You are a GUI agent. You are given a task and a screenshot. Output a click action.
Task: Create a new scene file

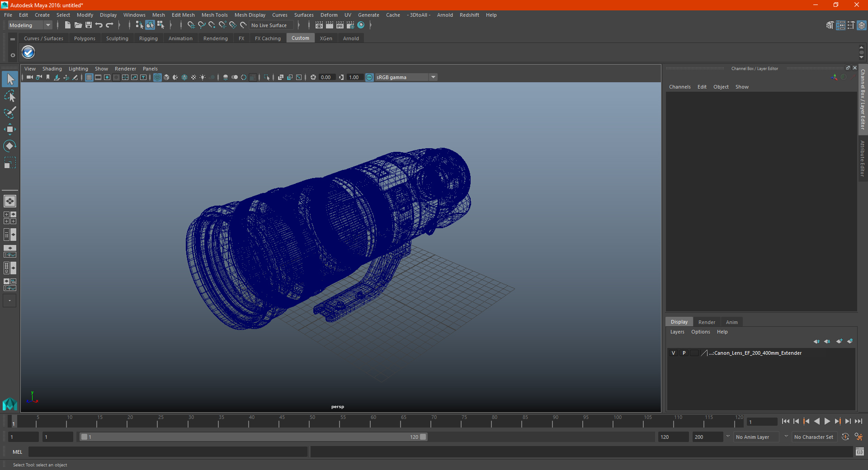(x=67, y=25)
